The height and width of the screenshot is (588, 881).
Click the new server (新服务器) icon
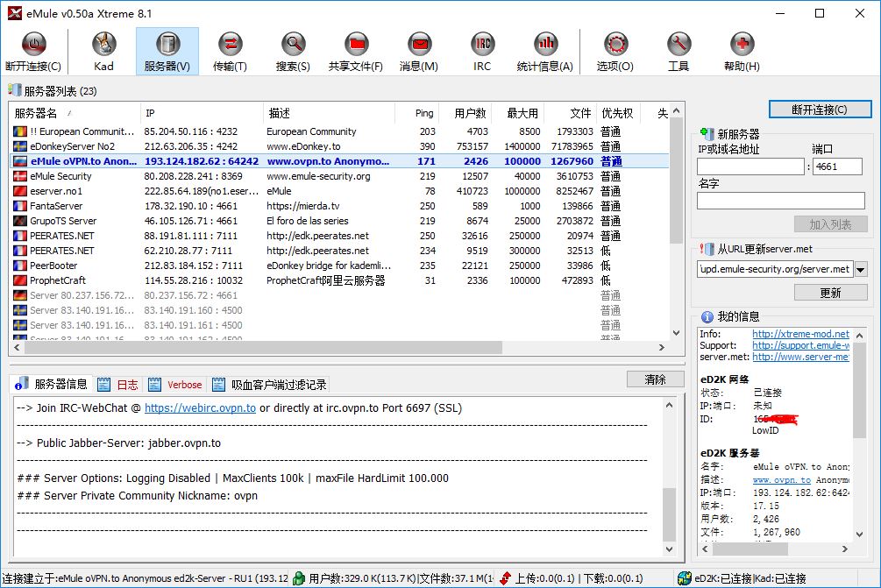coord(707,134)
